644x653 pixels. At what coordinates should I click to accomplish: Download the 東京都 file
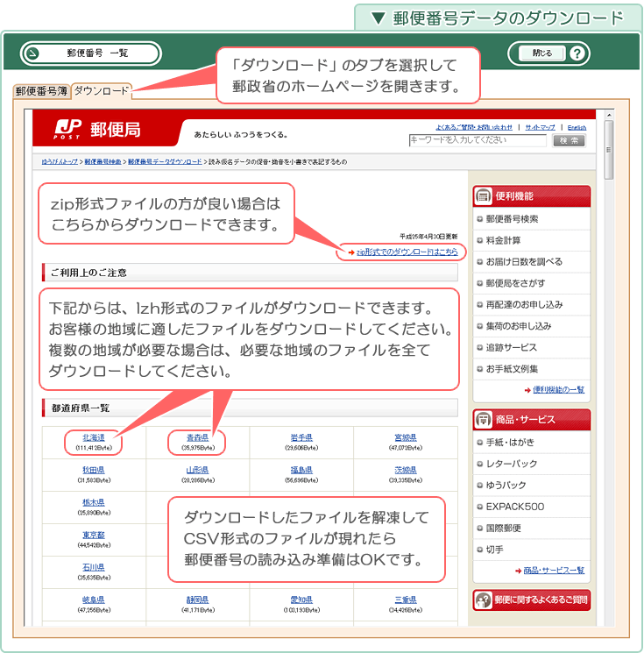pos(94,536)
